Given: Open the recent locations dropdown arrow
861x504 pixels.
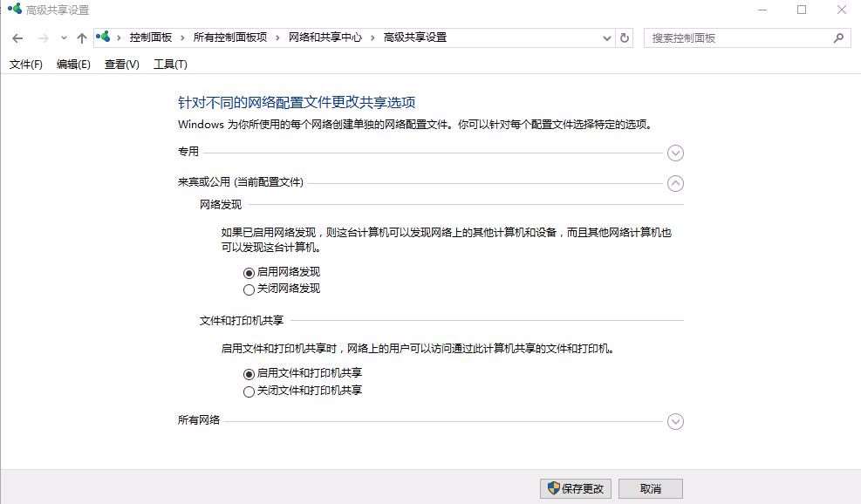Looking at the screenshot, I should click(x=64, y=38).
